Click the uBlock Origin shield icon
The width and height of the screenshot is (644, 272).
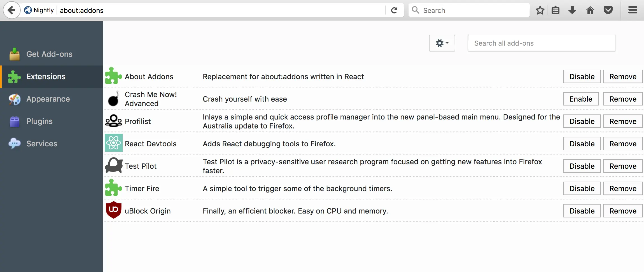pos(113,210)
